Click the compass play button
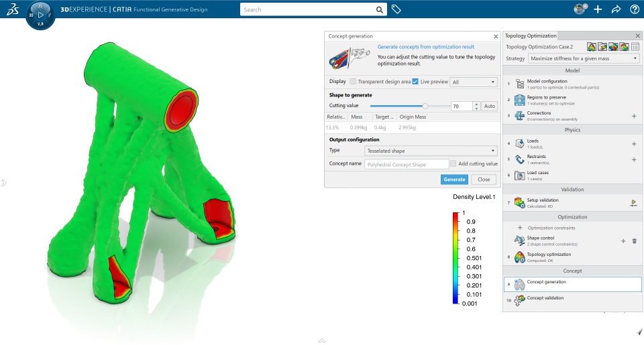Image resolution: width=644 pixels, height=345 pixels. tap(40, 15)
